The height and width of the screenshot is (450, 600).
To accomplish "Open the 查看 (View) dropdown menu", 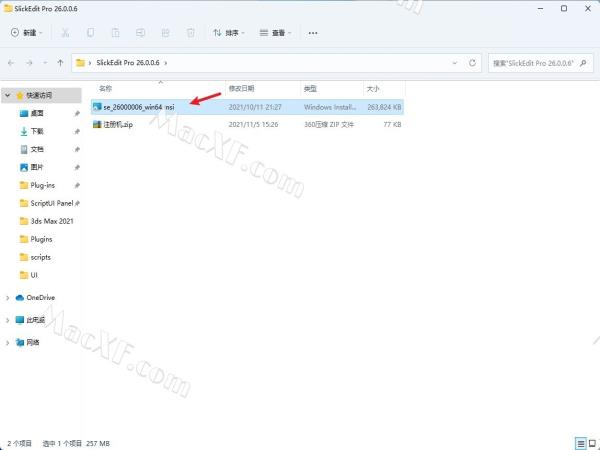I will 274,32.
